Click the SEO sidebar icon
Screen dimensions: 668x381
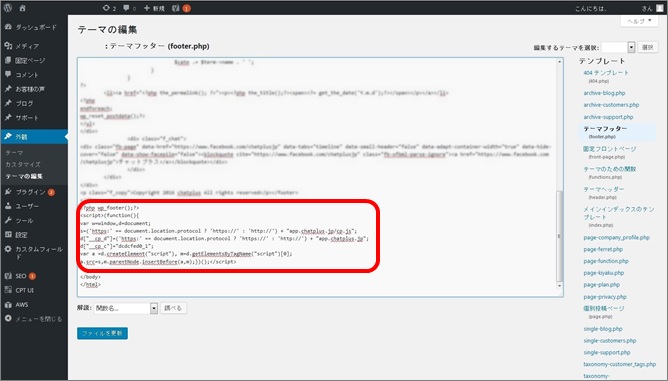coord(8,276)
